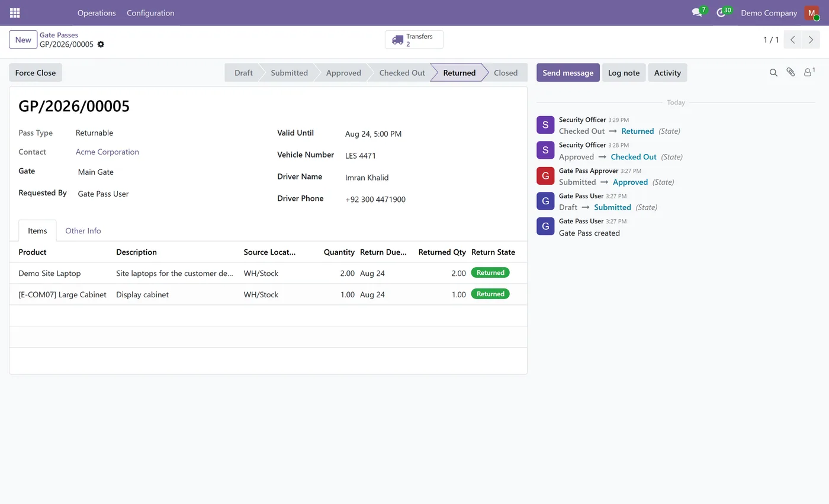Select the Approved status stage
829x504 pixels.
tap(343, 73)
